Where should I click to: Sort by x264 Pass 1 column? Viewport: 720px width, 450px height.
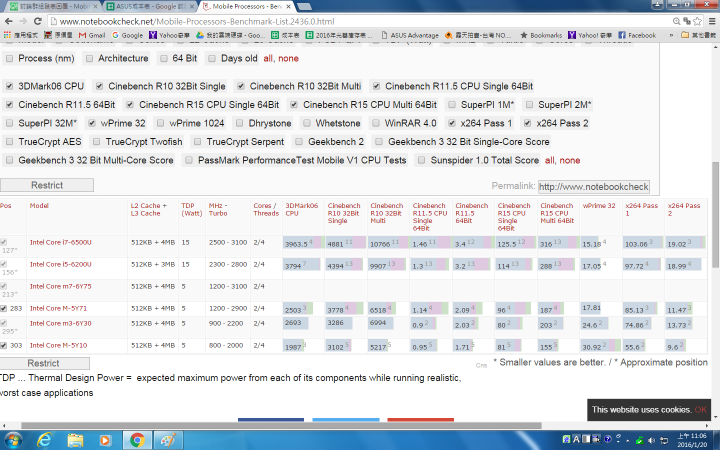pyautogui.click(x=641, y=209)
